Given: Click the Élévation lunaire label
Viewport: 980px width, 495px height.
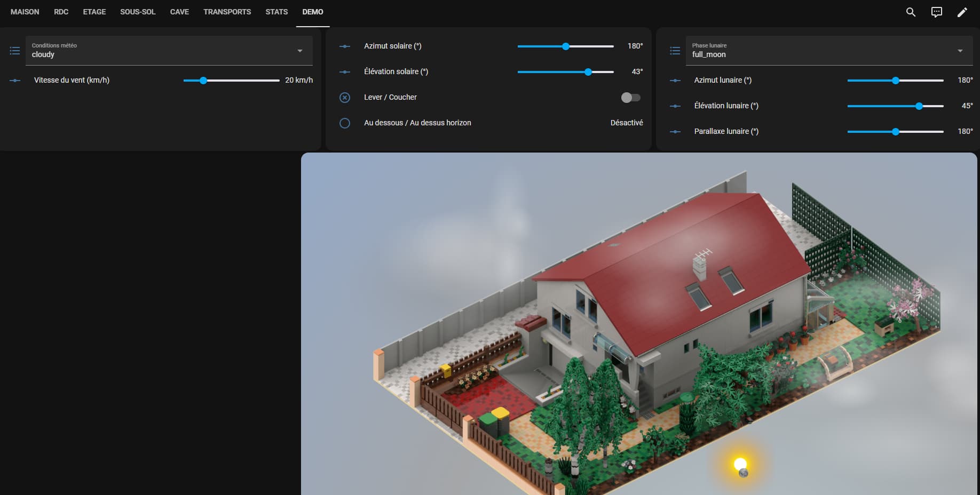Looking at the screenshot, I should [x=726, y=106].
